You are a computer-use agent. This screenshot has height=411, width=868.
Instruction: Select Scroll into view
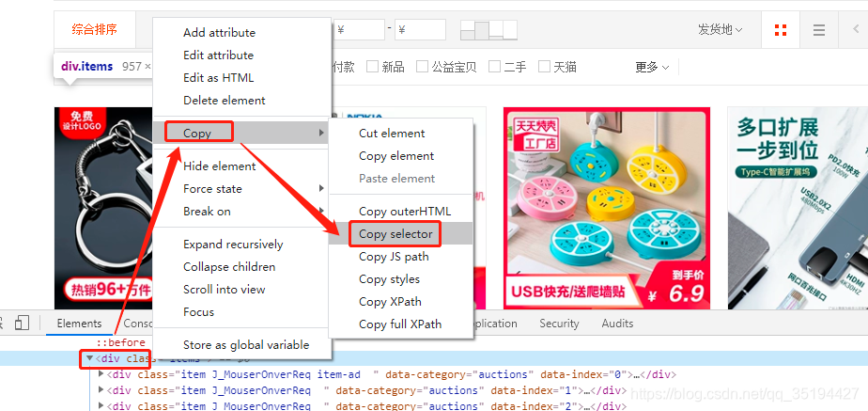[x=242, y=290]
